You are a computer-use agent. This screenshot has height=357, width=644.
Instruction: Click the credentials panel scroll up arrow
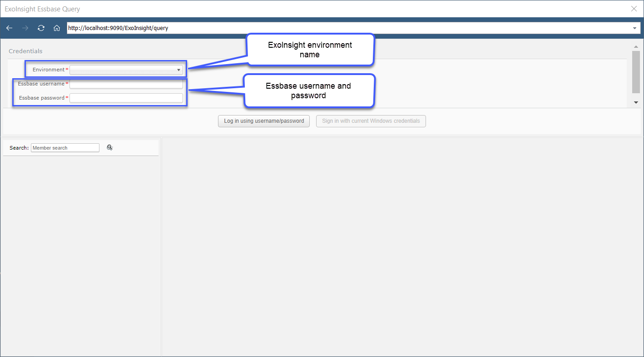tap(636, 46)
